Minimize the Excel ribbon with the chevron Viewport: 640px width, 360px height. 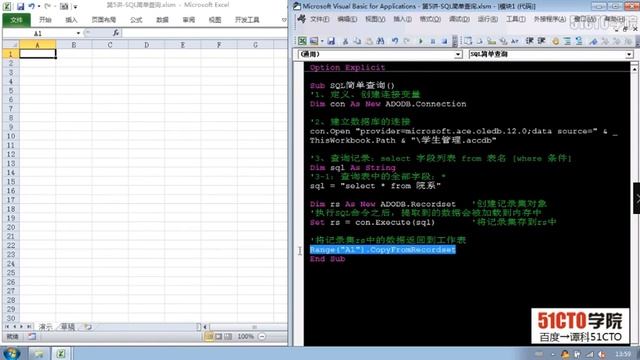[284, 20]
